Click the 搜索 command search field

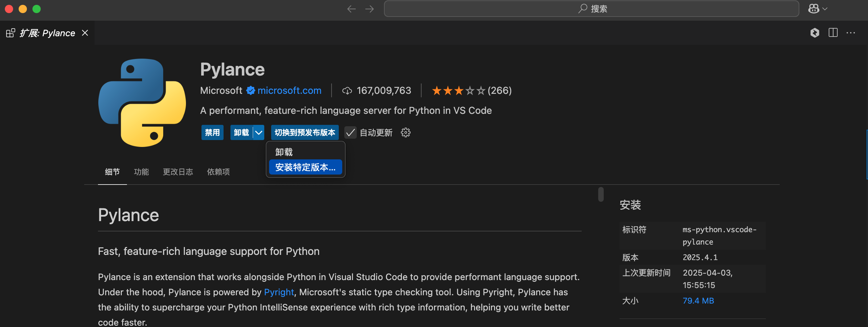click(591, 9)
